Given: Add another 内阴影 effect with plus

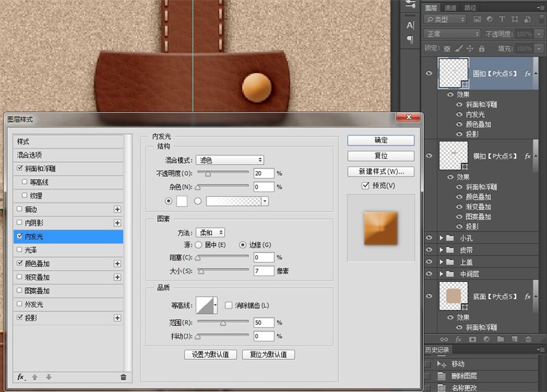Looking at the screenshot, I should (117, 223).
